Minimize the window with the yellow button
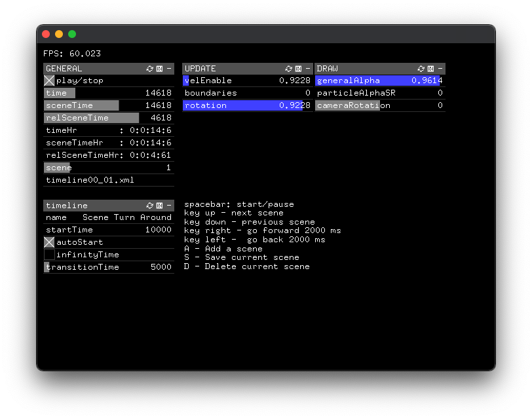 tap(59, 34)
